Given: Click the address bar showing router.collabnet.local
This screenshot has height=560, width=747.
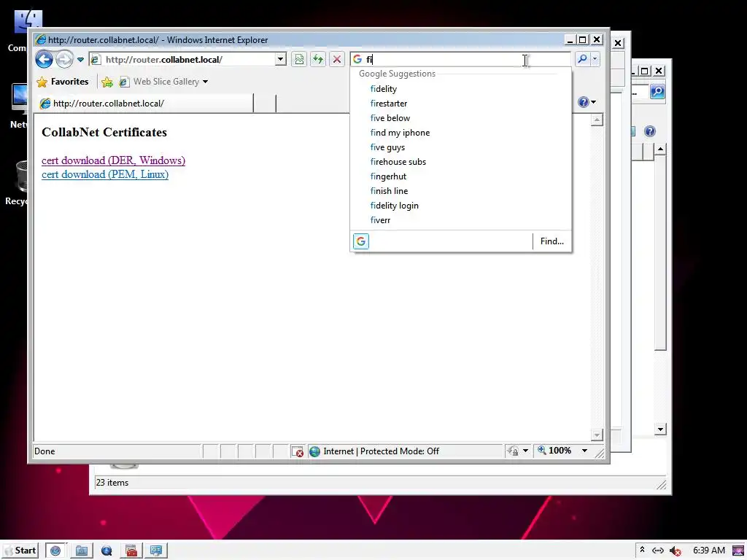Looking at the screenshot, I should click(x=182, y=60).
